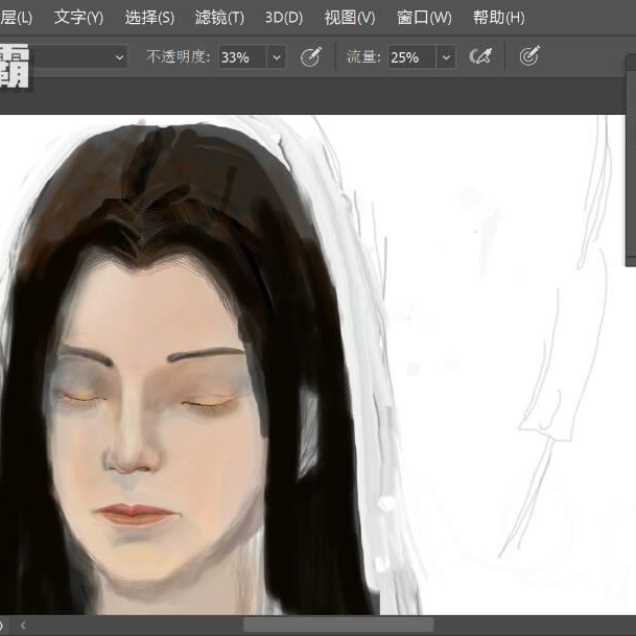Enable the airbrush build-up icon

[481, 56]
